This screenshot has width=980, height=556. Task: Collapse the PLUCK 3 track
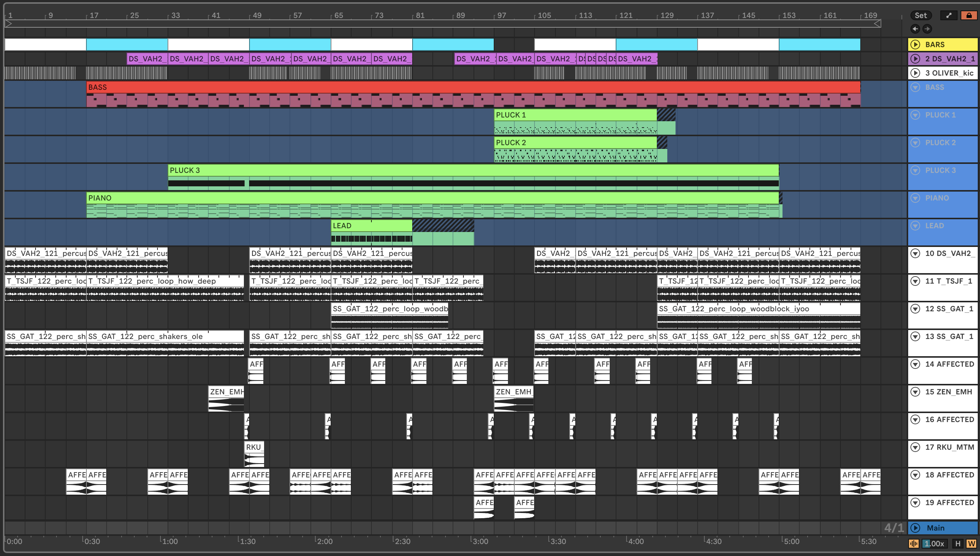[915, 170]
